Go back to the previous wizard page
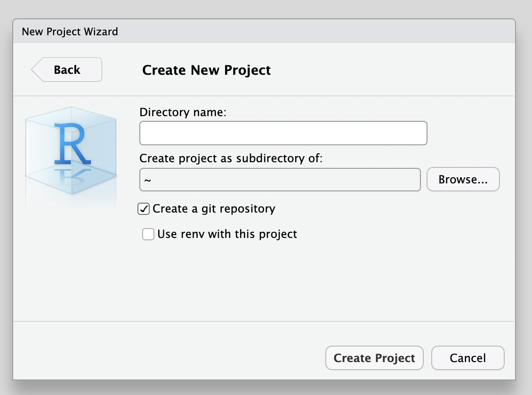The height and width of the screenshot is (395, 532). [x=67, y=70]
